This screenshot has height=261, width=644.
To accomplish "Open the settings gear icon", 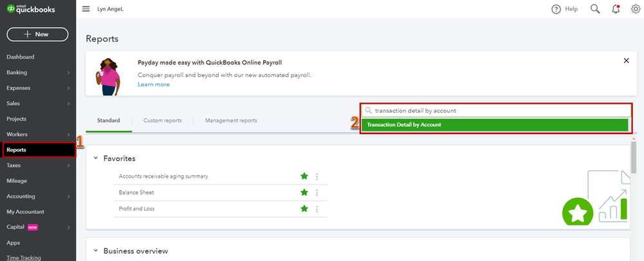I will [x=636, y=9].
